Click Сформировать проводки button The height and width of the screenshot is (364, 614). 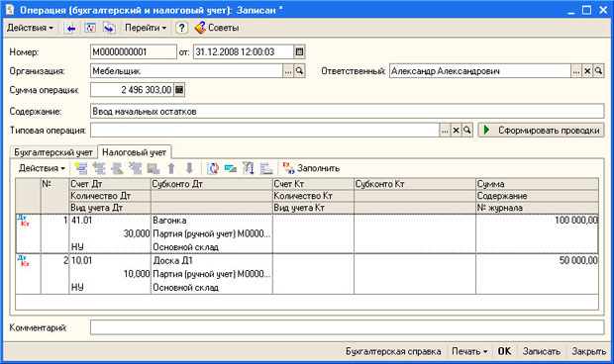pyautogui.click(x=541, y=131)
